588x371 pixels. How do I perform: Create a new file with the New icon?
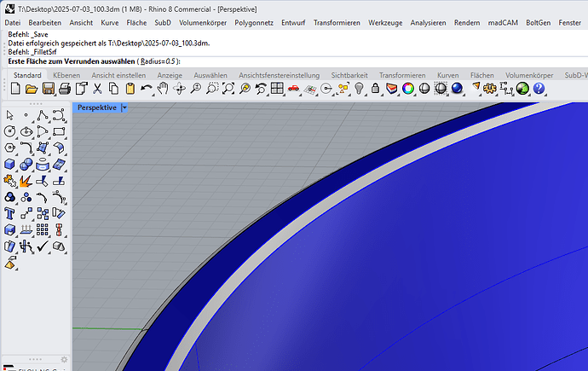pyautogui.click(x=15, y=89)
